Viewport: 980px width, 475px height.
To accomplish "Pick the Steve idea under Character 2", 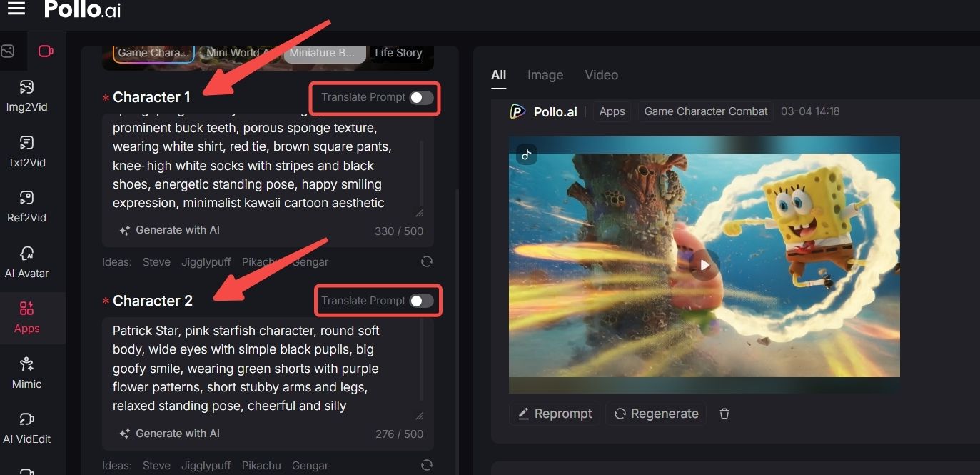I will pyautogui.click(x=156, y=466).
